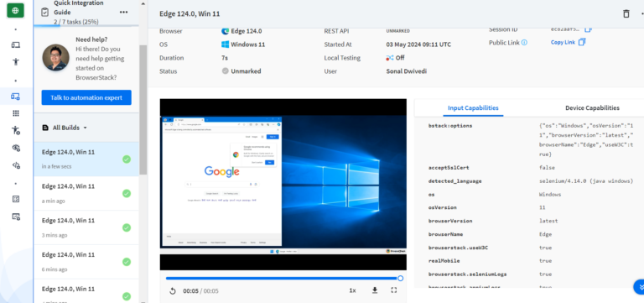Select Input Capabilities tab
644x303 pixels.
(x=473, y=107)
